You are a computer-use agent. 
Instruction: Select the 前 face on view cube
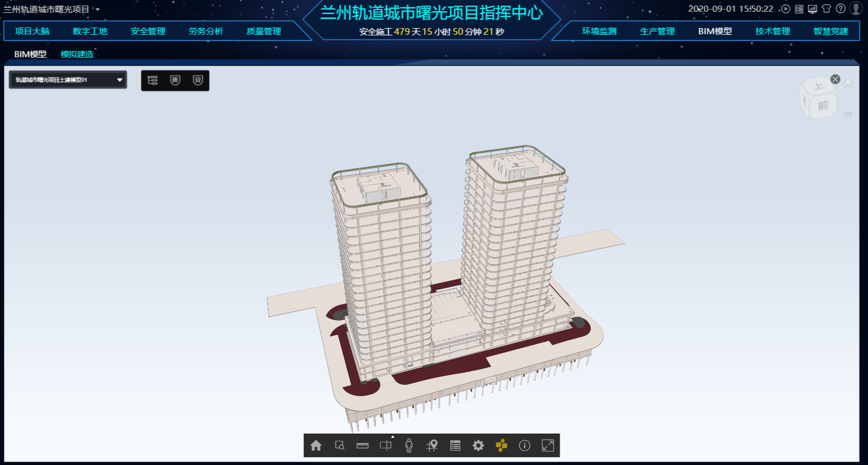coord(823,106)
